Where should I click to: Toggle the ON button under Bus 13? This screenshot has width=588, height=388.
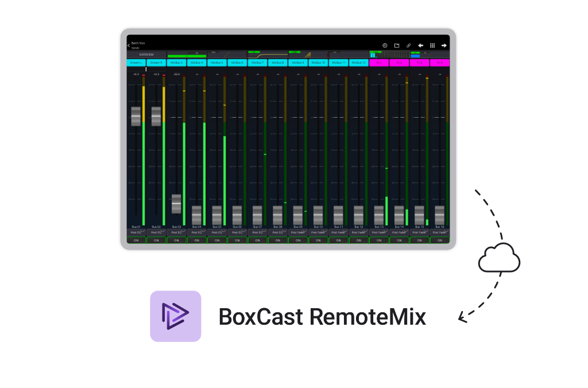[379, 240]
